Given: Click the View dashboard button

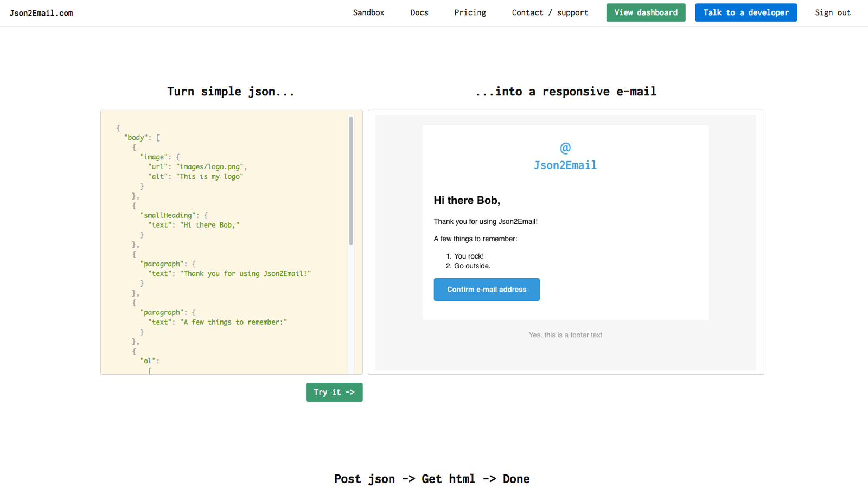Looking at the screenshot, I should [645, 12].
